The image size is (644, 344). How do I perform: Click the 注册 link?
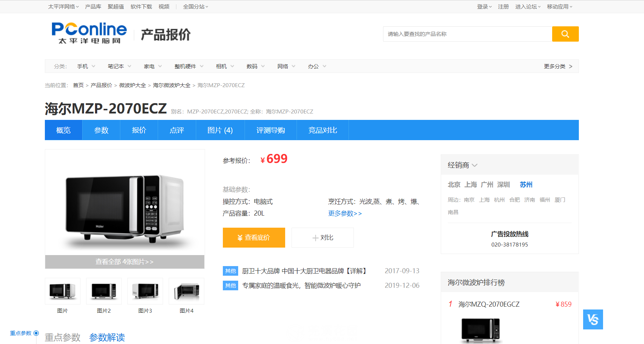coord(503,6)
